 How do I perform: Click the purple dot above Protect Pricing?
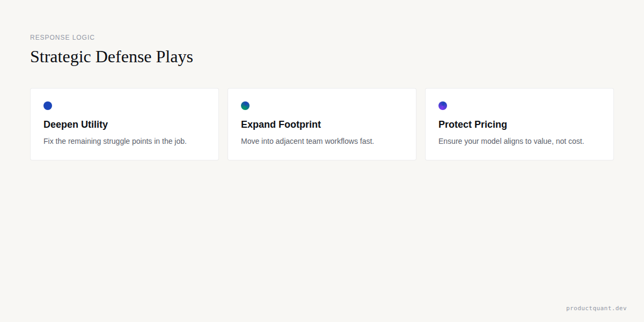click(443, 106)
